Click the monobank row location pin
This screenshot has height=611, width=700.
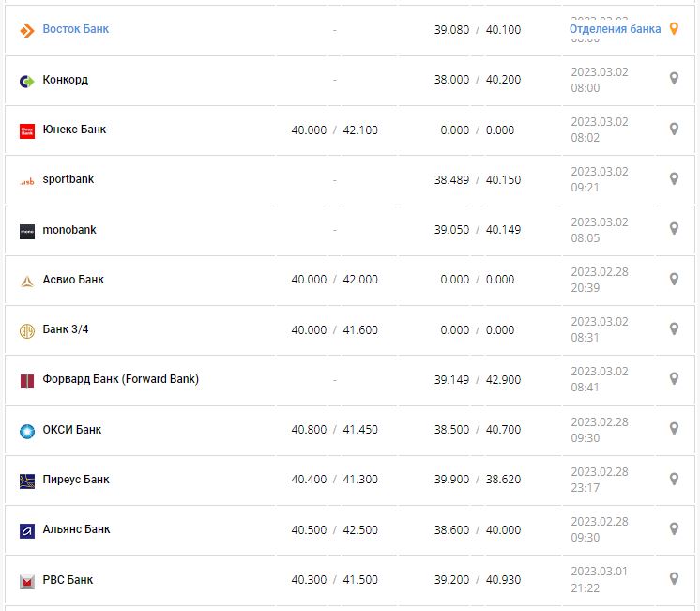(673, 228)
